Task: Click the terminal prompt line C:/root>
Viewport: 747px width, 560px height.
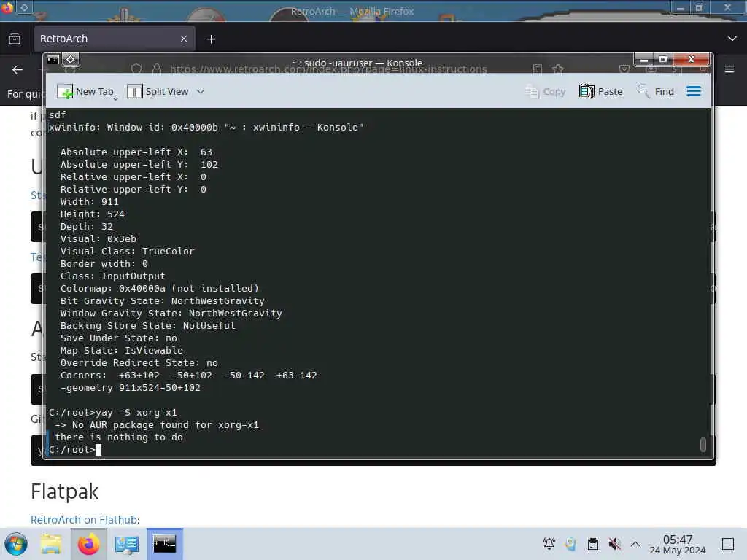Action: (71, 449)
